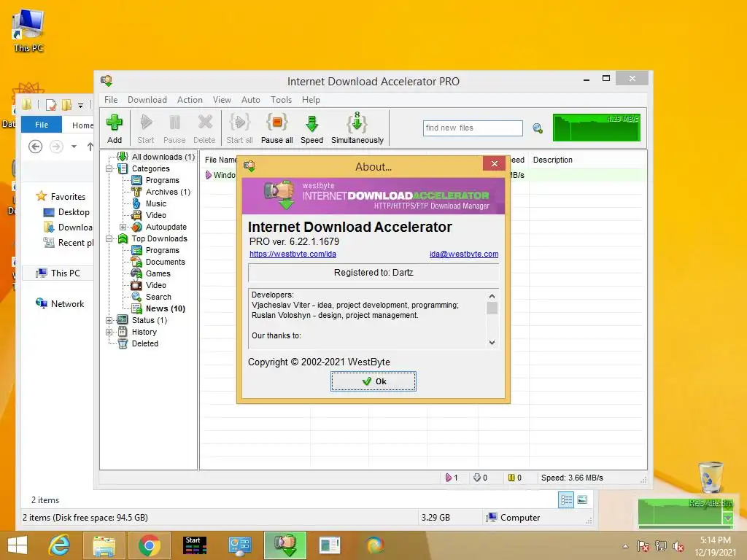Select Games under Top Downloads
The height and width of the screenshot is (560, 747).
point(158,273)
